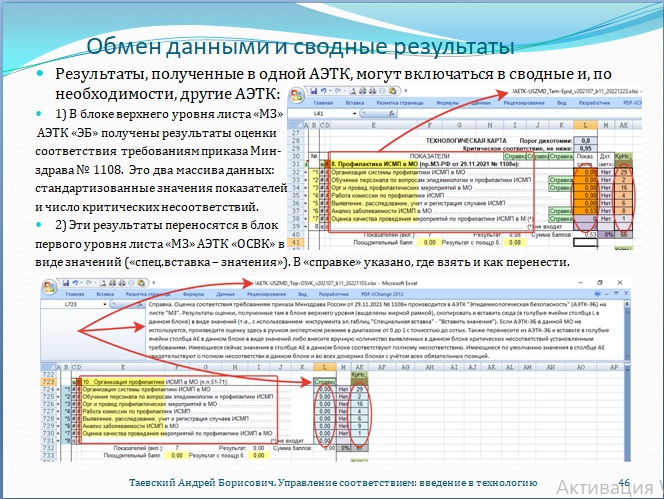The height and width of the screenshot is (499, 664).
Task: Click Undo in the upper Excel quick access toolbar
Action: pos(324,91)
